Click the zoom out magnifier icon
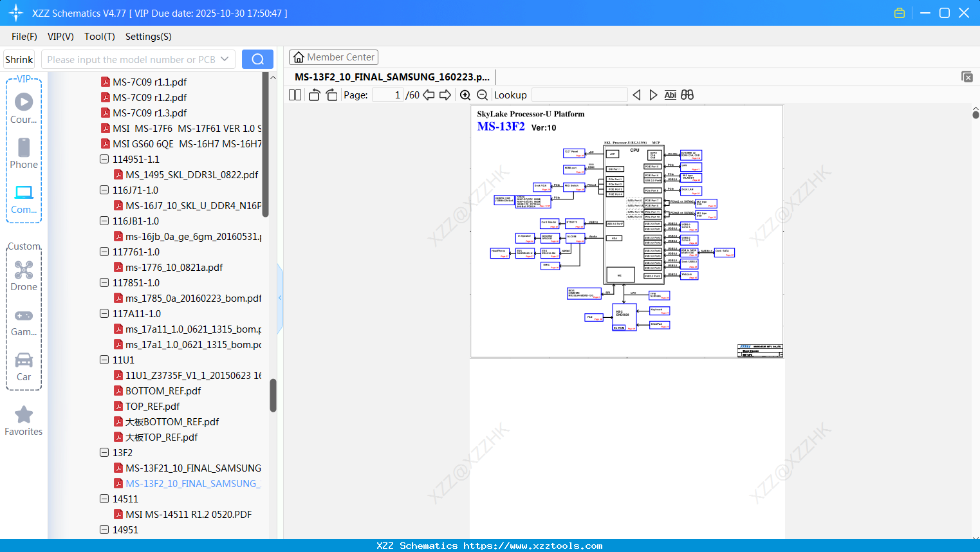Viewport: 980px width, 552px height. pos(482,95)
